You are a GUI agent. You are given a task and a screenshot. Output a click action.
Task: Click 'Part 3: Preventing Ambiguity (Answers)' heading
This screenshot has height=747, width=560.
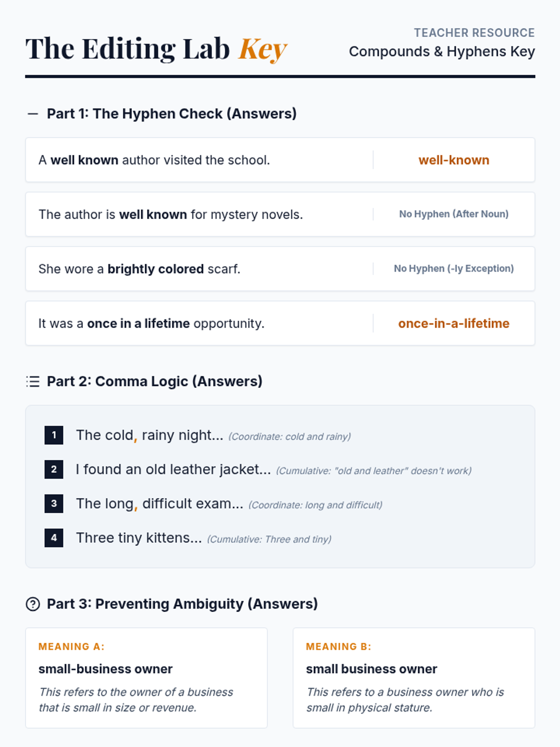click(182, 604)
